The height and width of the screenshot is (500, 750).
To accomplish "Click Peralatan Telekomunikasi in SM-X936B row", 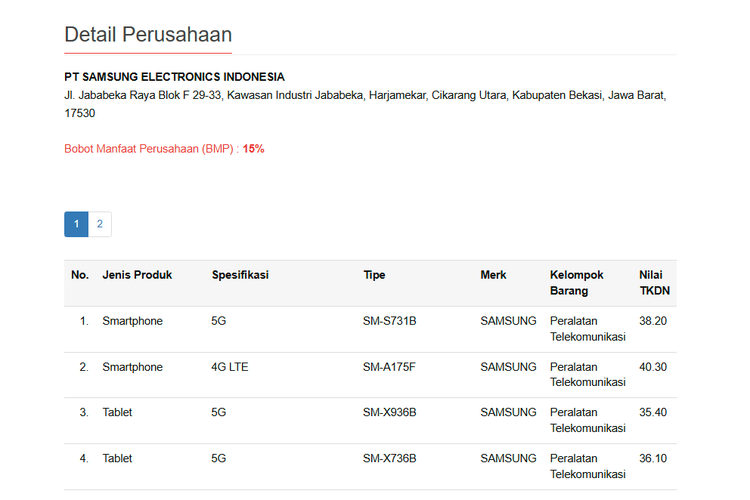I will (588, 420).
